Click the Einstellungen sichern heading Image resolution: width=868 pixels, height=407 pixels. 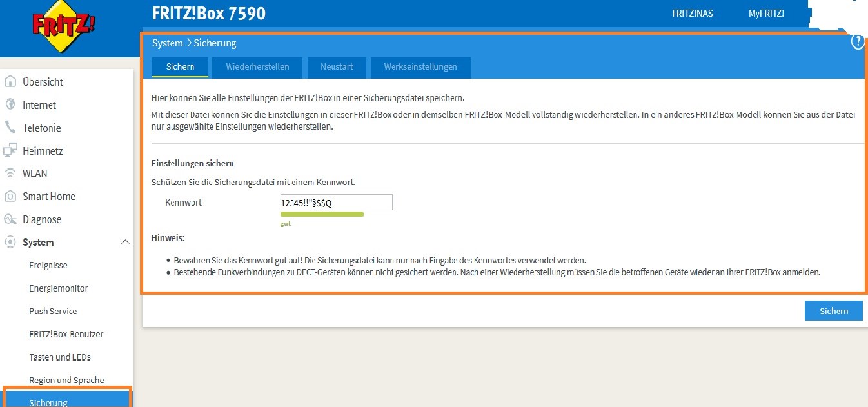point(192,164)
